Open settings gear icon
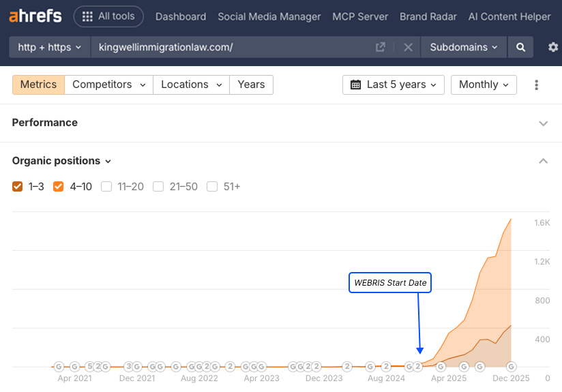 (x=553, y=47)
